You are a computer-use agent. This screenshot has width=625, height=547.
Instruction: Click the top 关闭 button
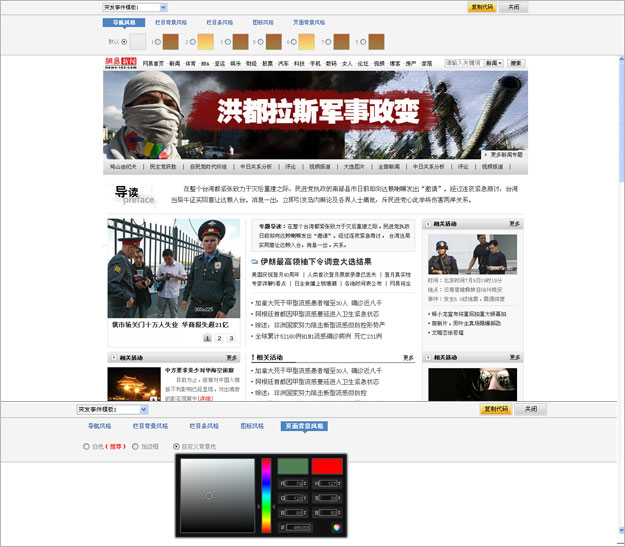(x=514, y=7)
